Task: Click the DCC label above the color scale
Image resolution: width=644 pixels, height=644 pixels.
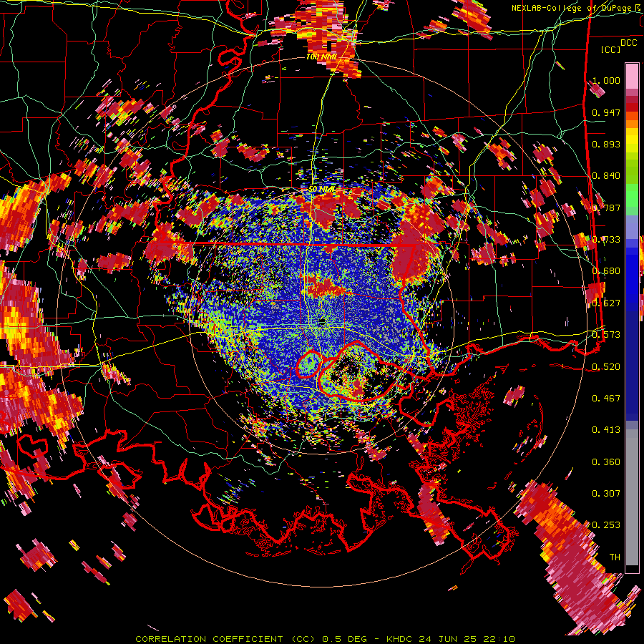Action: (628, 43)
